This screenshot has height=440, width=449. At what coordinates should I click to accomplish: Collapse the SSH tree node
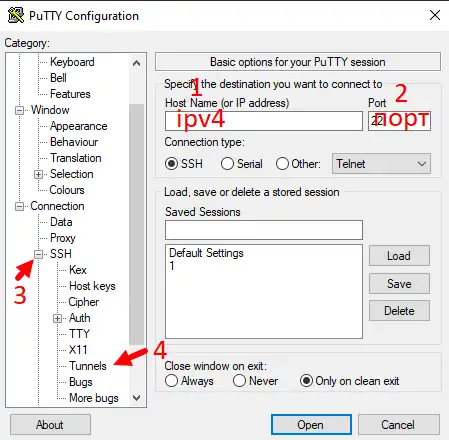coord(39,254)
